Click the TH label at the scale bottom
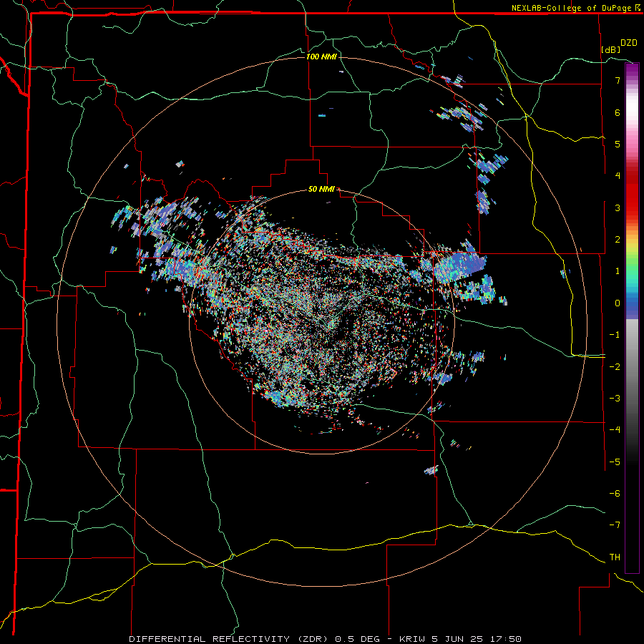644x644 pixels. pos(615,557)
